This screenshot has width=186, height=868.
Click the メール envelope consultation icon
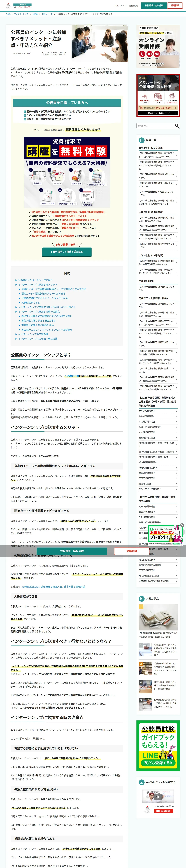[x=157, y=54]
